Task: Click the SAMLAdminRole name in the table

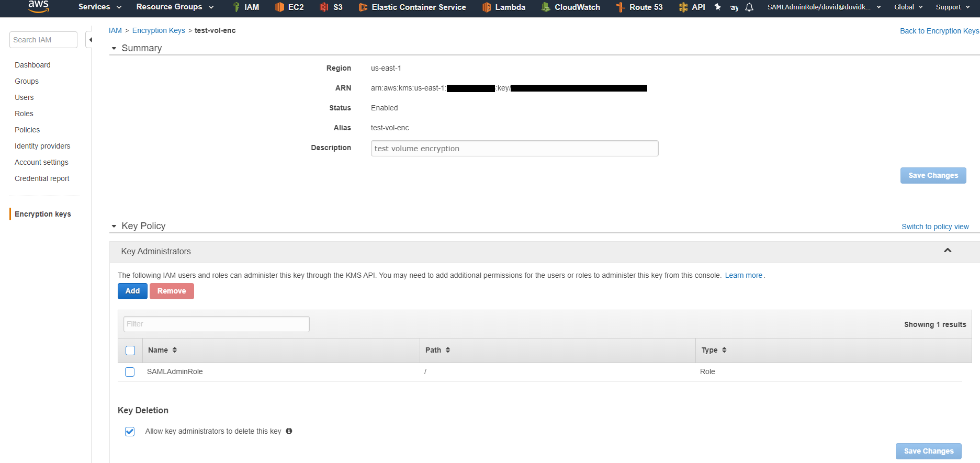Action: [x=175, y=371]
